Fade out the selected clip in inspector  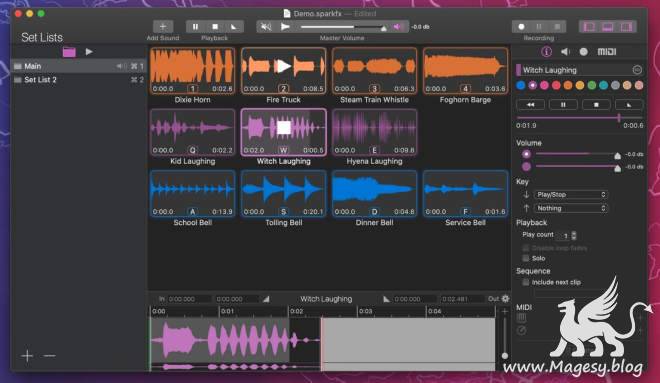pos(629,104)
